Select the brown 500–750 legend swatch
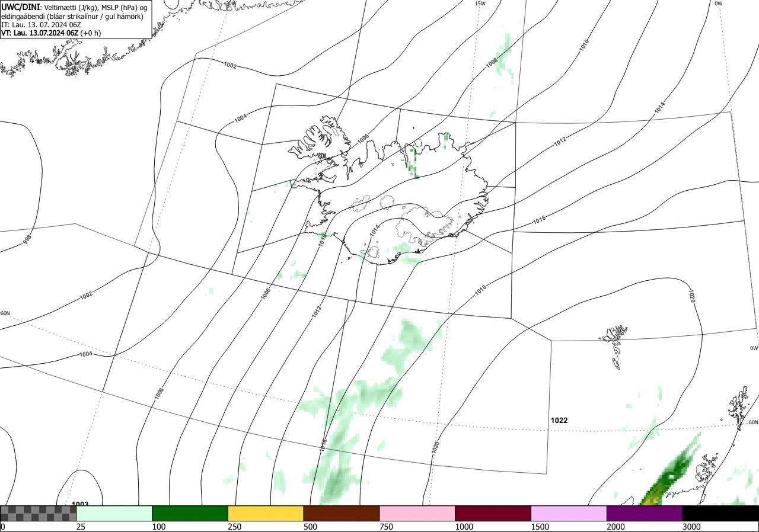This screenshot has width=759, height=532. (x=342, y=513)
